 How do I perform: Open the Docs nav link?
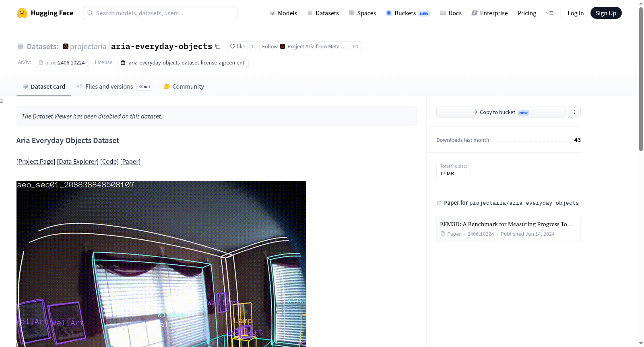[x=450, y=13]
